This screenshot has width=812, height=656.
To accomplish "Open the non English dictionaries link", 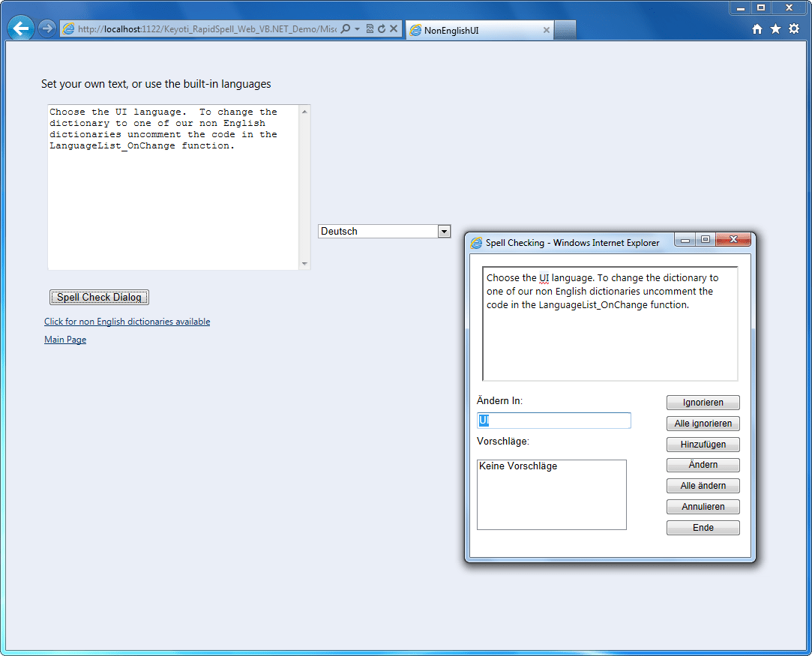I will click(127, 321).
